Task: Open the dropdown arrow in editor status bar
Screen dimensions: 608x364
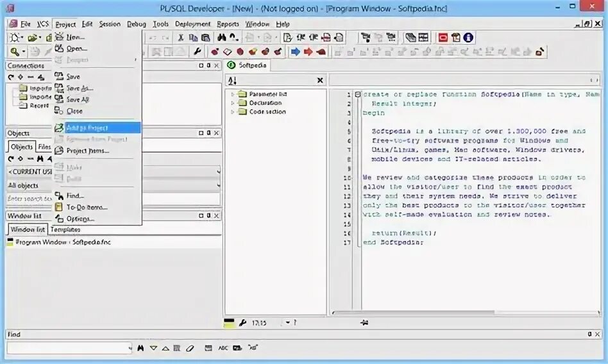Action: pyautogui.click(x=288, y=322)
